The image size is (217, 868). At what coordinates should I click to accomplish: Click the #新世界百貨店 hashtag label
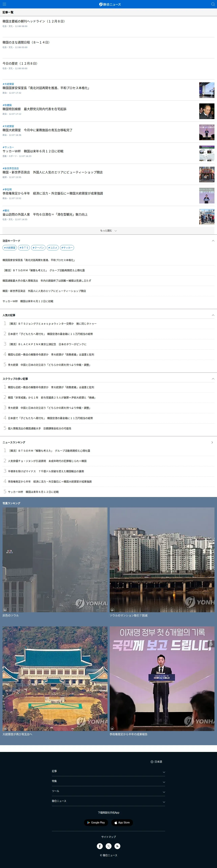[10, 169]
